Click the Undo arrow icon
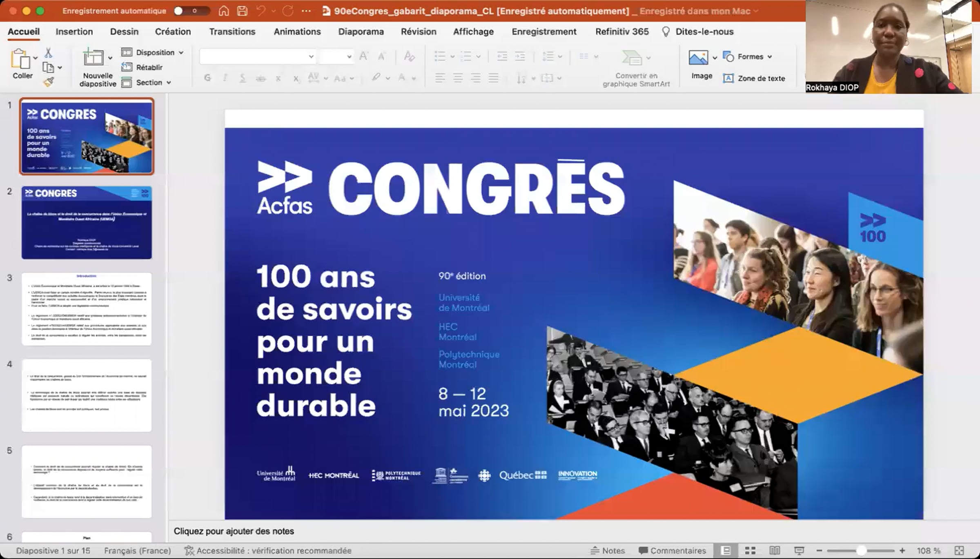The width and height of the screenshot is (980, 559). click(x=261, y=11)
